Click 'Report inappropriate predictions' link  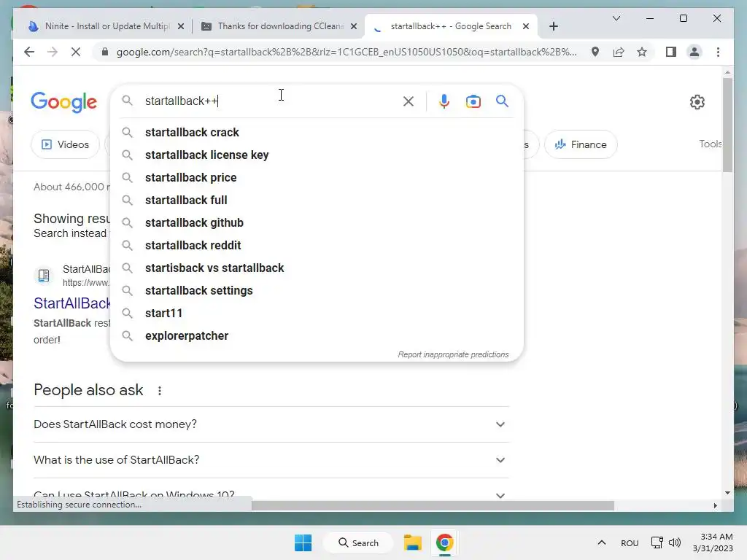coord(453,355)
